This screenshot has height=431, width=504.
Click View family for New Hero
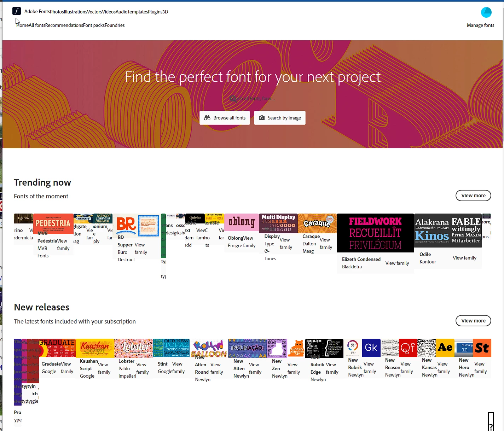480,368
